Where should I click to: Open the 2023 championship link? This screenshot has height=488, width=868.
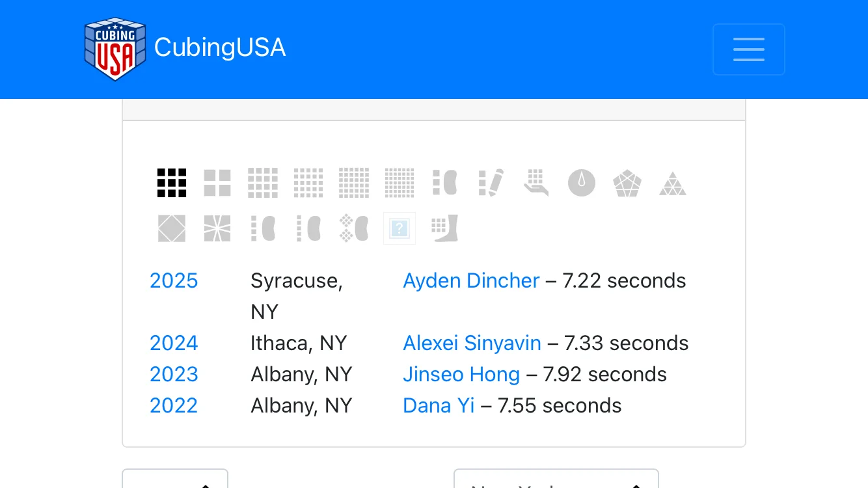(x=174, y=374)
